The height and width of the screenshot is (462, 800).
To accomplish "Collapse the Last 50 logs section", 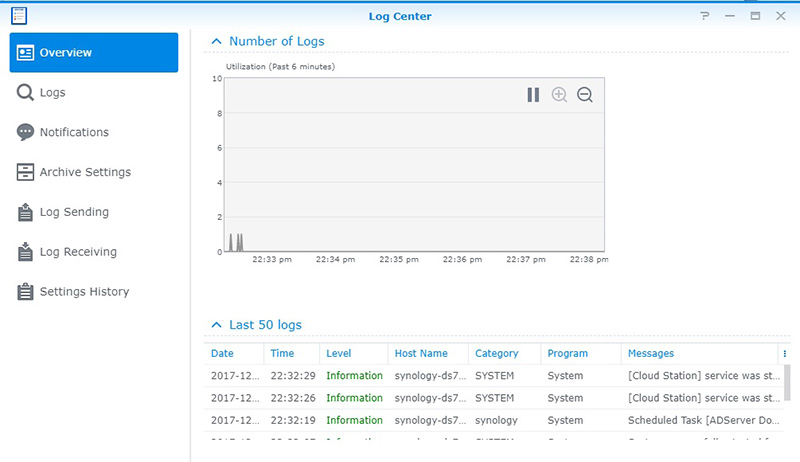I will click(215, 325).
